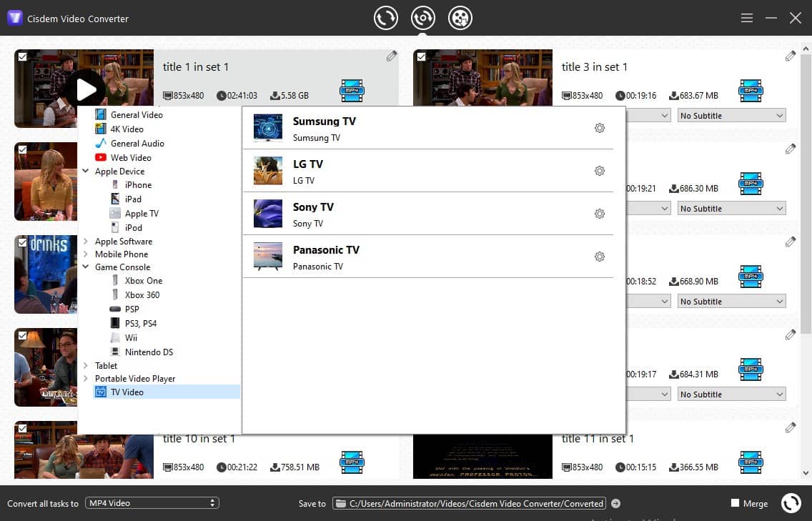Click the MP4 format icon on title 1
This screenshot has height=521, width=812.
[352, 90]
